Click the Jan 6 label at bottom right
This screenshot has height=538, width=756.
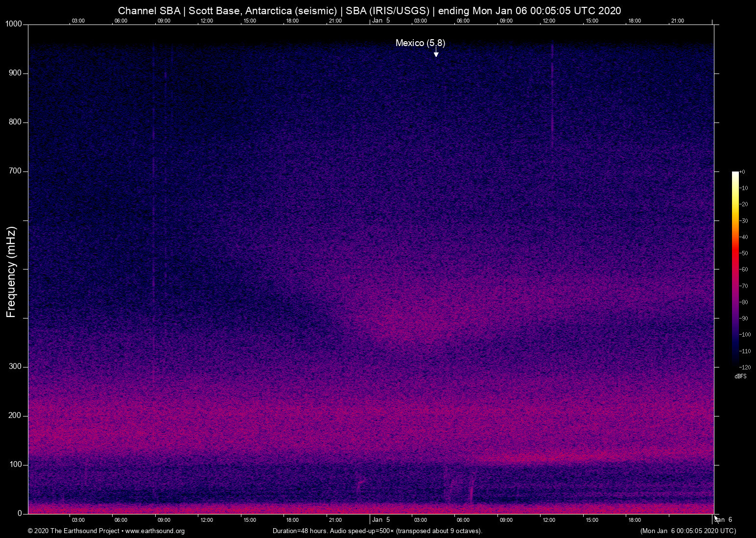724,520
